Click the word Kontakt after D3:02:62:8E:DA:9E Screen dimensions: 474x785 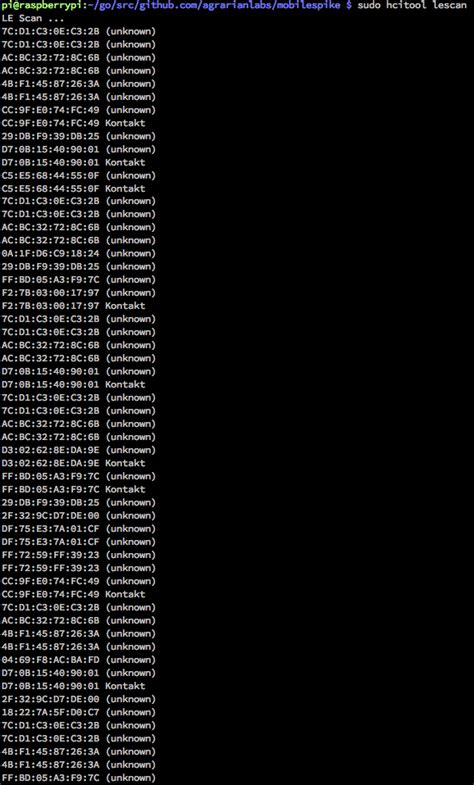click(x=125, y=463)
